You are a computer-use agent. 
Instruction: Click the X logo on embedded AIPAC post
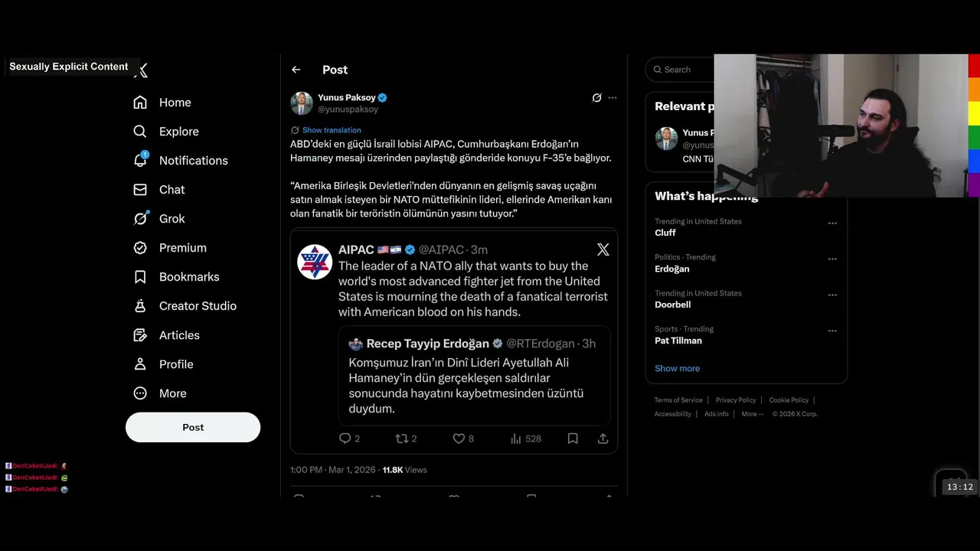coord(603,249)
